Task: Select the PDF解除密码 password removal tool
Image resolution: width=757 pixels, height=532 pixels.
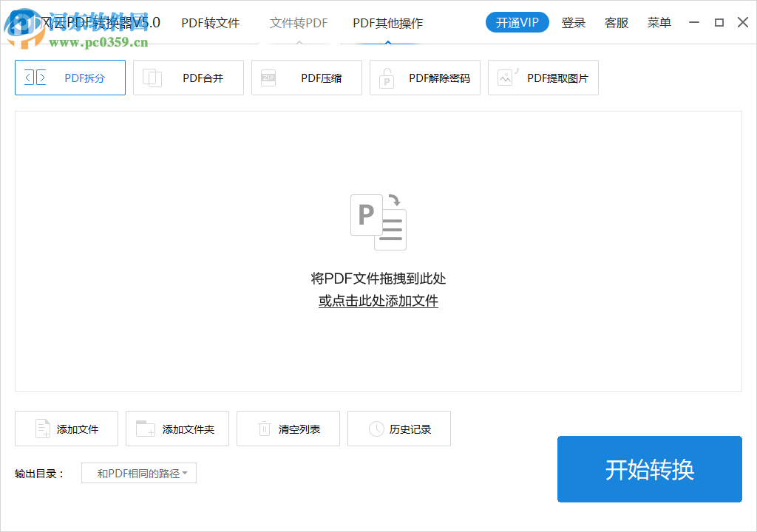Action: (x=424, y=78)
